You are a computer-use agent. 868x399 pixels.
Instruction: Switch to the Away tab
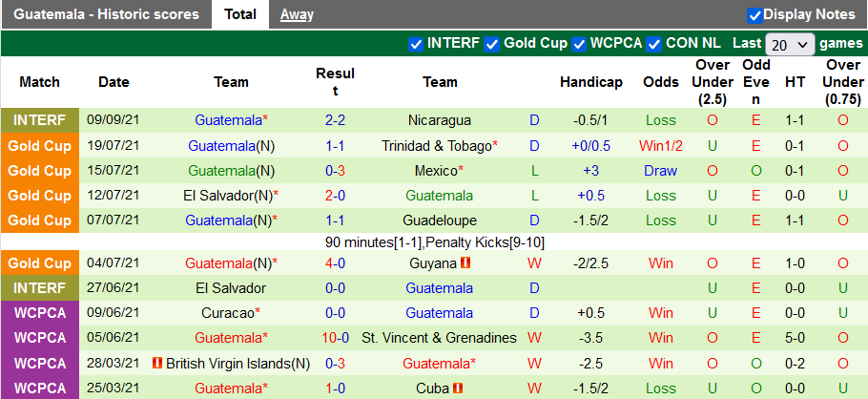click(297, 14)
